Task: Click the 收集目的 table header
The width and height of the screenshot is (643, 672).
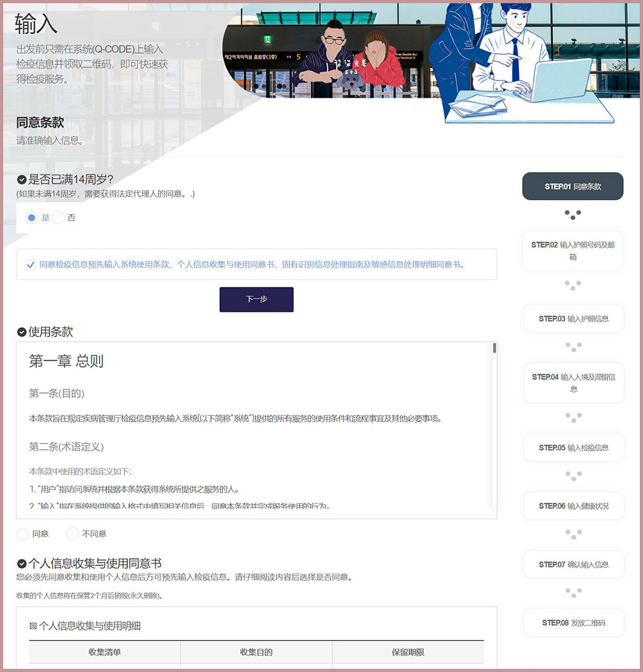Action: pyautogui.click(x=256, y=652)
